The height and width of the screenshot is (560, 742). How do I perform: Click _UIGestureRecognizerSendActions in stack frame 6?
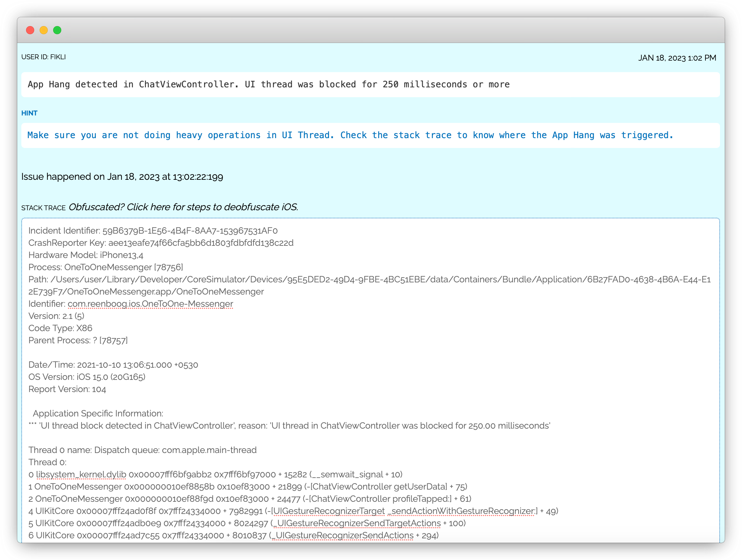click(343, 535)
